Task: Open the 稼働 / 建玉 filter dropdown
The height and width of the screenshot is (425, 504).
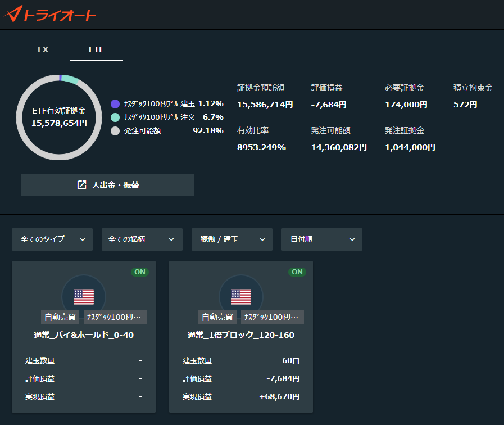Action: tap(231, 239)
